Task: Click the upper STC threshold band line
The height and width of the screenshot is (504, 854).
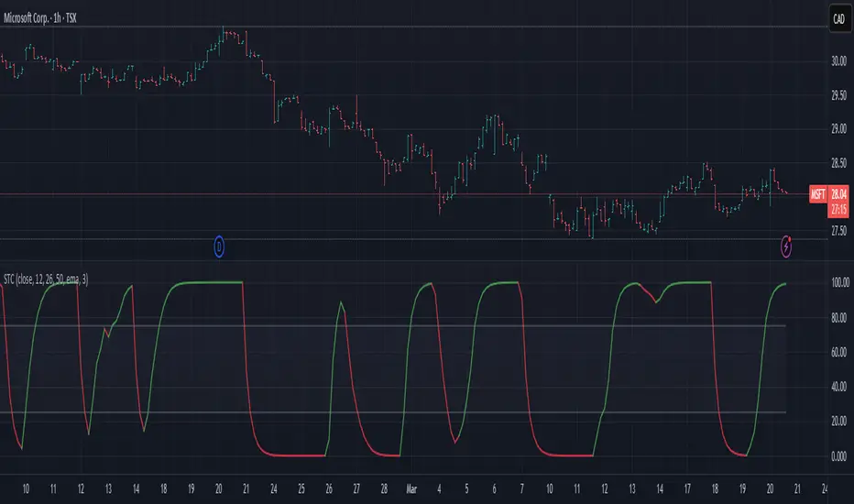Action: 393,326
